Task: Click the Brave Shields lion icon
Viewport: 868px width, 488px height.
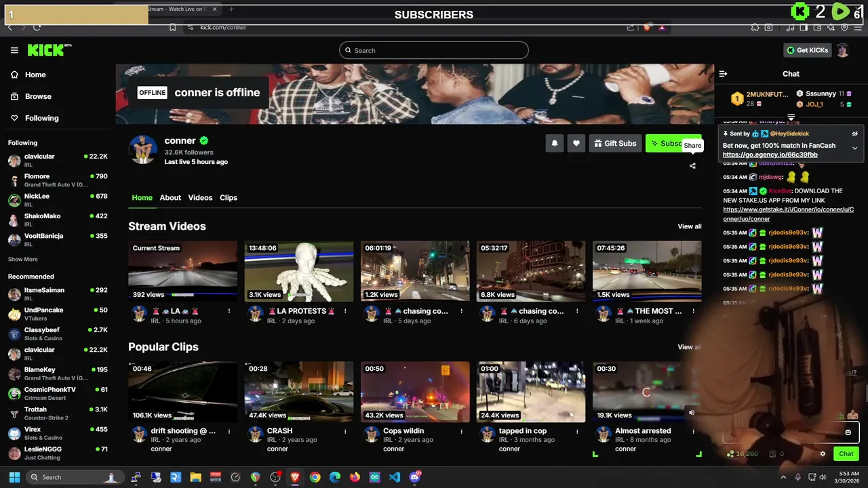Action: point(647,27)
